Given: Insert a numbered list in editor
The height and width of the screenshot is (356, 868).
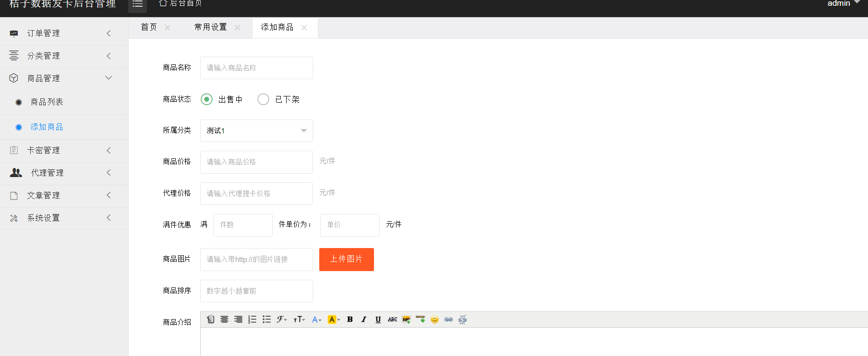Looking at the screenshot, I should click(x=252, y=320).
